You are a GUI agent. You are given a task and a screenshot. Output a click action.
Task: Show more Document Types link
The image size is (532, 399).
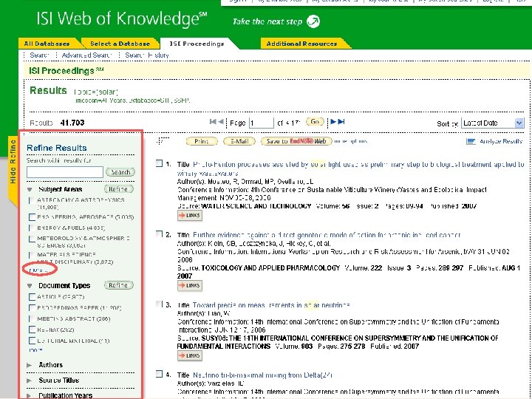click(35, 350)
